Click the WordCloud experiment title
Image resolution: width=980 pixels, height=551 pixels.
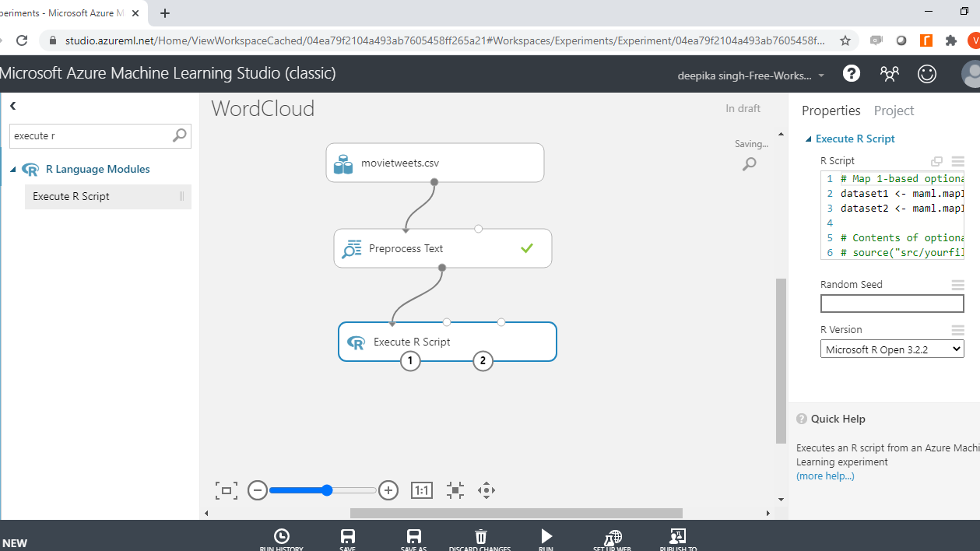[x=263, y=108]
